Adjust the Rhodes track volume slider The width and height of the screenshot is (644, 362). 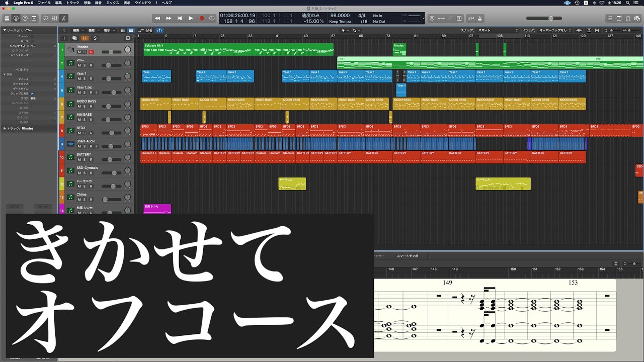pos(111,52)
